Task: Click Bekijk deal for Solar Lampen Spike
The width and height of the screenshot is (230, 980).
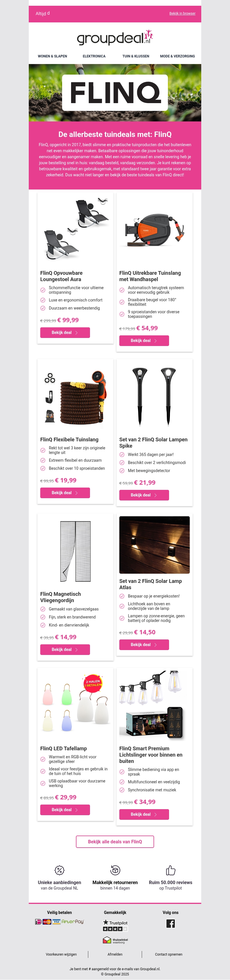Action: pyautogui.click(x=144, y=495)
